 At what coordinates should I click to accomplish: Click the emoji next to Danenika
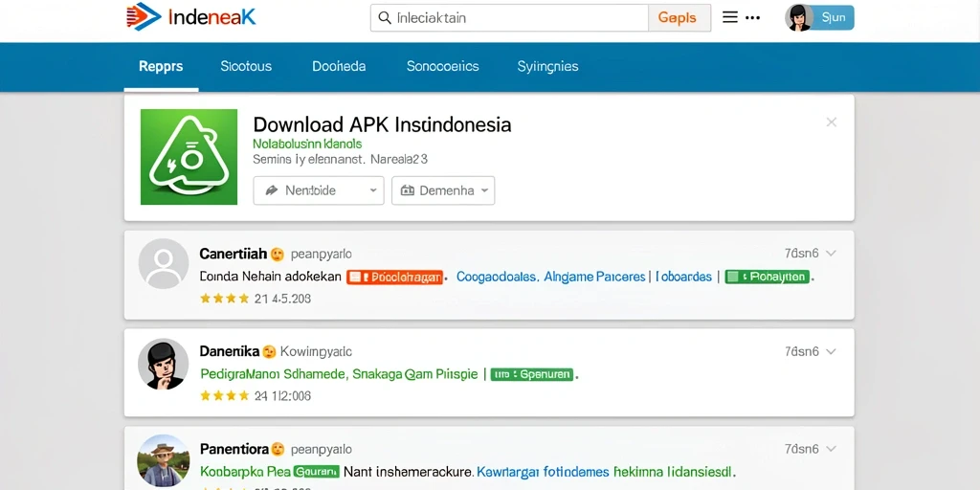pos(269,352)
